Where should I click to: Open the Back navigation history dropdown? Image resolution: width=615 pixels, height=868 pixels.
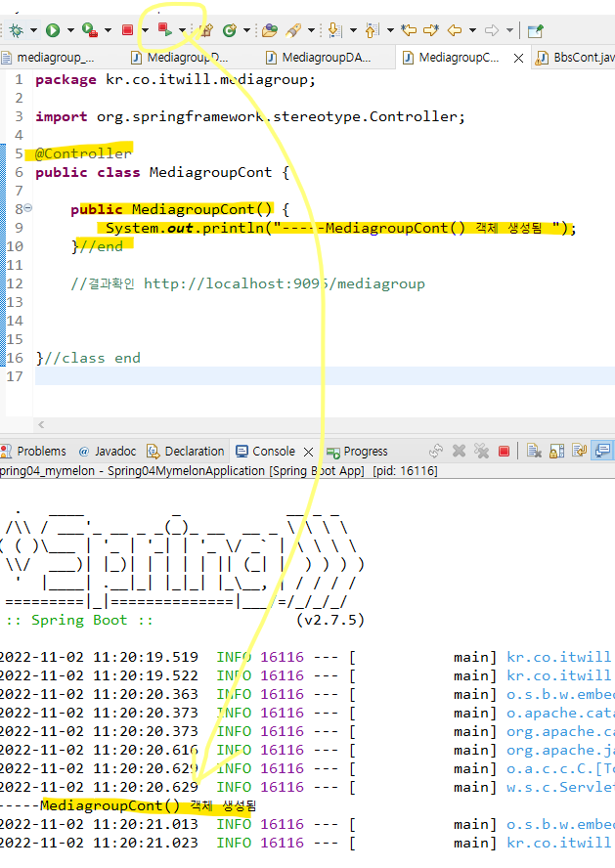472,30
